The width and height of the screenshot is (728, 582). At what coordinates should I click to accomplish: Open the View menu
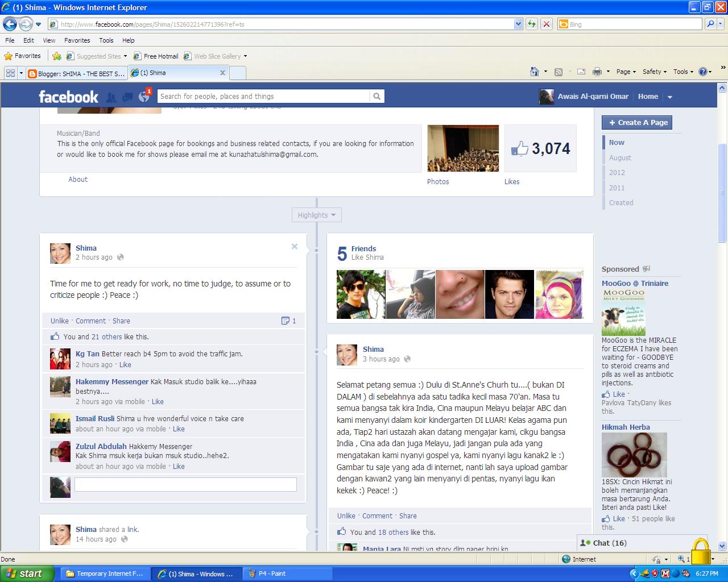coord(49,40)
